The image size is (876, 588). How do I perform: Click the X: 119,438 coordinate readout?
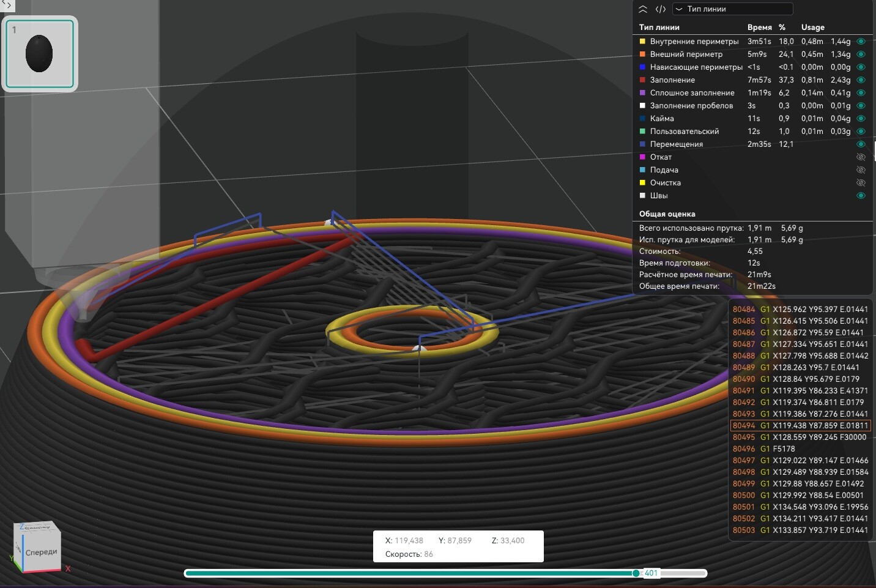click(404, 541)
